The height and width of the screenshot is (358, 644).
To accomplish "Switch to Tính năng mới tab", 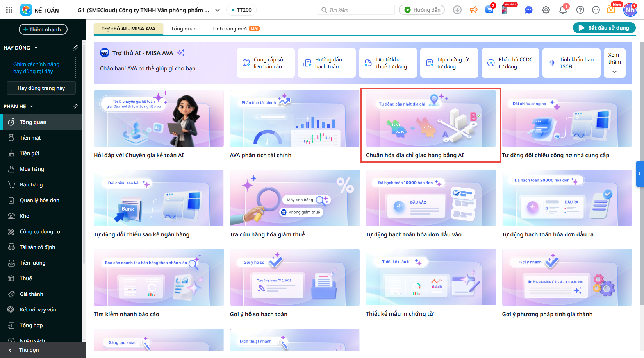I will [x=235, y=29].
